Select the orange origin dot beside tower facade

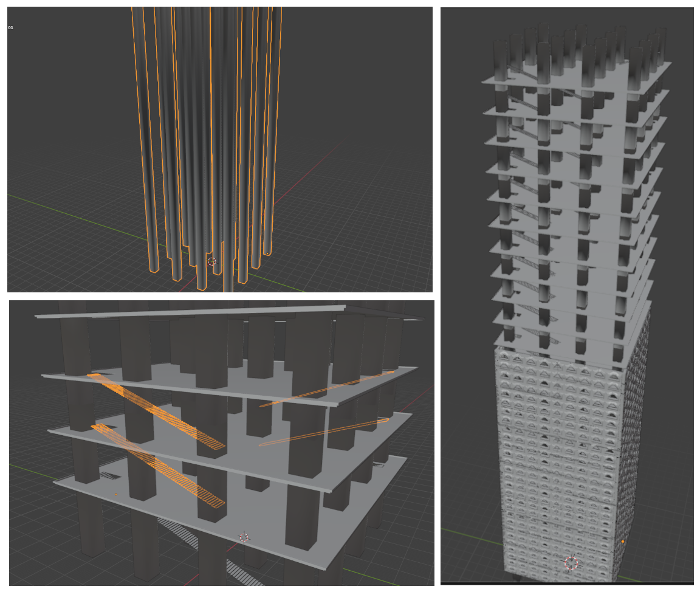pyautogui.click(x=623, y=542)
